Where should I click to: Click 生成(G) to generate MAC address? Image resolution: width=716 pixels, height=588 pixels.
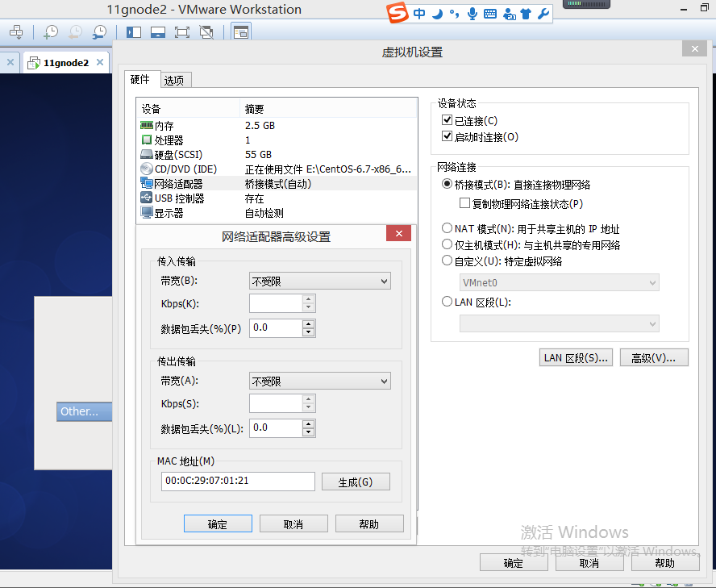tap(356, 482)
